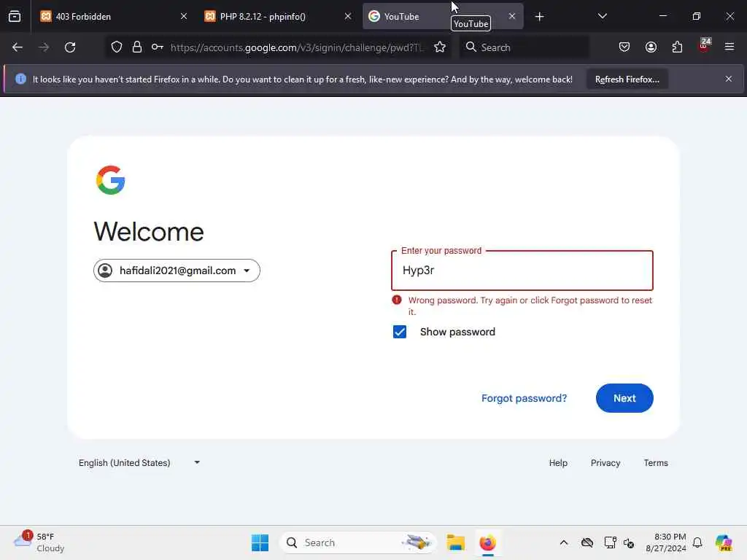Expand the hafidali2021@gmail.com account switcher
This screenshot has width=747, height=560.
(x=177, y=271)
